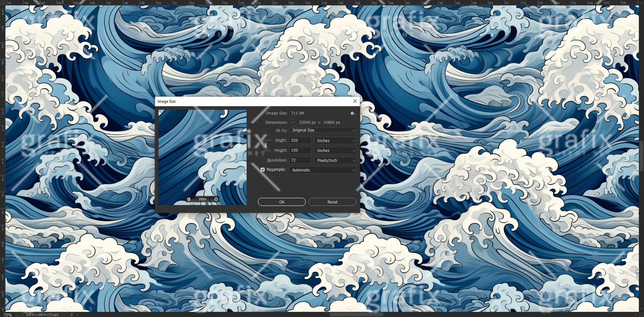The height and width of the screenshot is (317, 644).
Task: Select the Width value field showing 320
Action: click(x=300, y=140)
